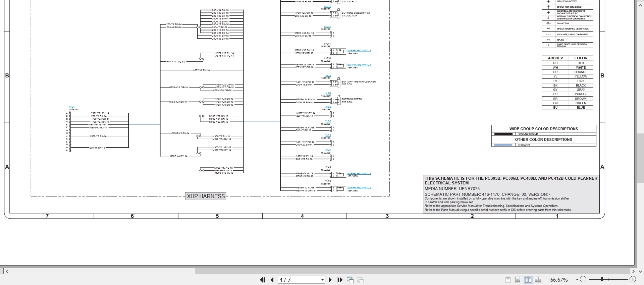Click BUTTON6 DEPTH label
Screen dimensions: 644x285
point(352,99)
